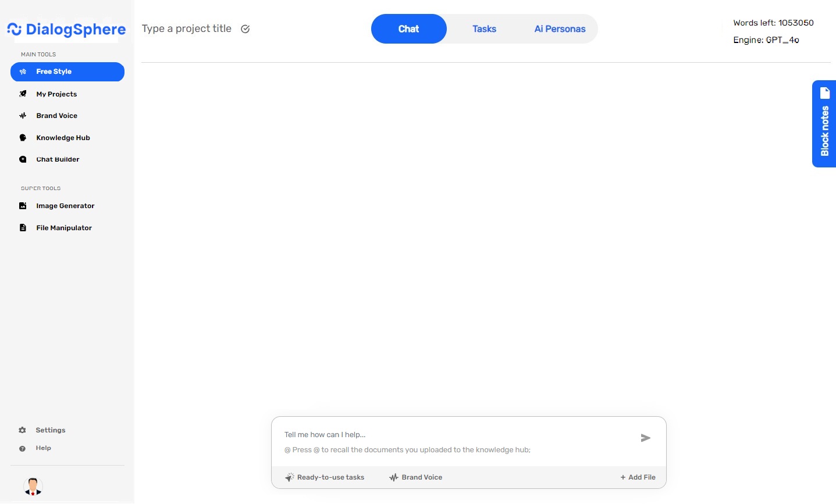Image resolution: width=836 pixels, height=504 pixels.
Task: Launch the Image Generator
Action: (x=65, y=206)
